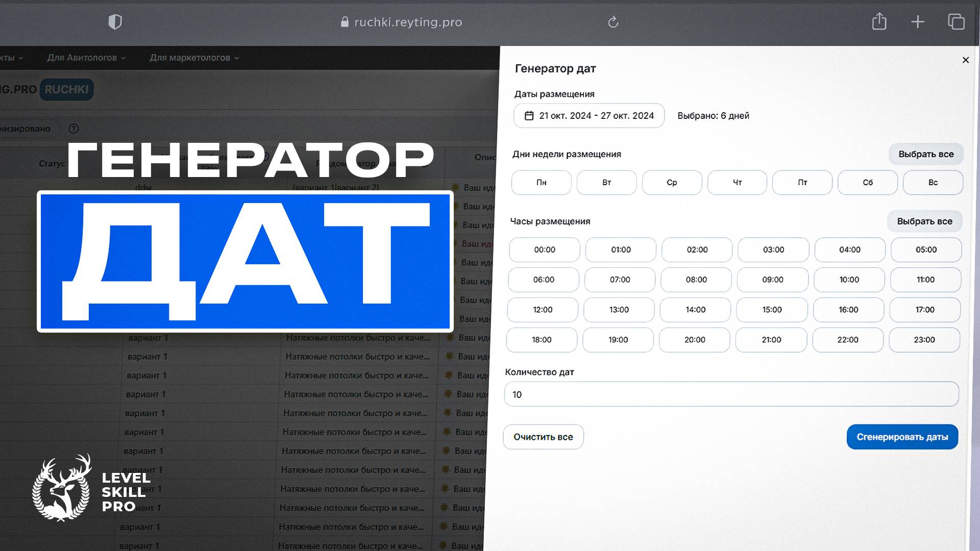Toggle the Пн weekday button
Screen dimensions: 980x551
click(x=541, y=182)
